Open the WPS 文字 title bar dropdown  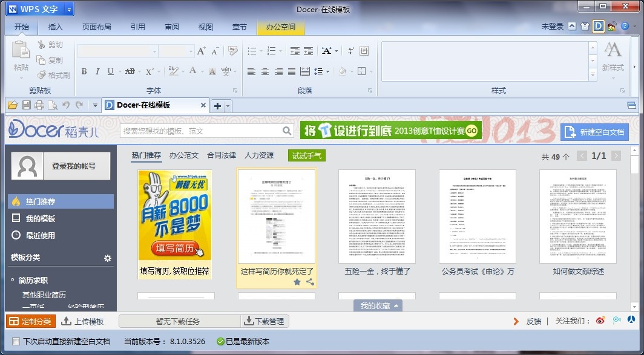coord(68,8)
